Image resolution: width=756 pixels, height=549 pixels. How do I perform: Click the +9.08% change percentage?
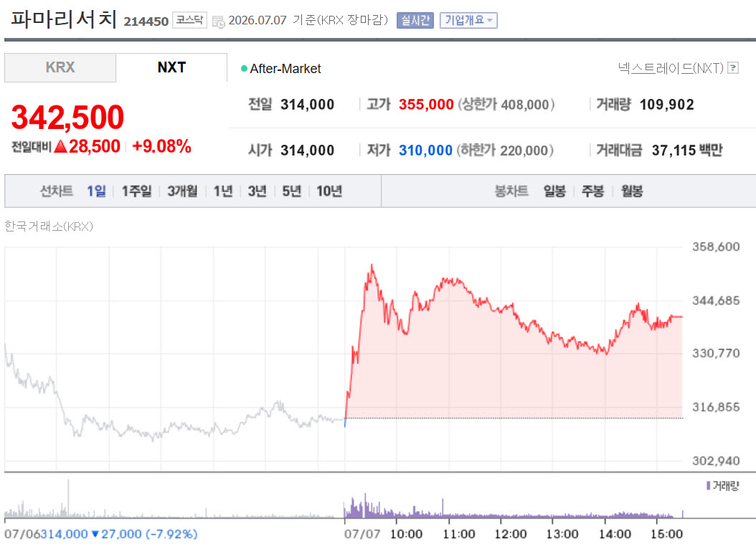(161, 146)
